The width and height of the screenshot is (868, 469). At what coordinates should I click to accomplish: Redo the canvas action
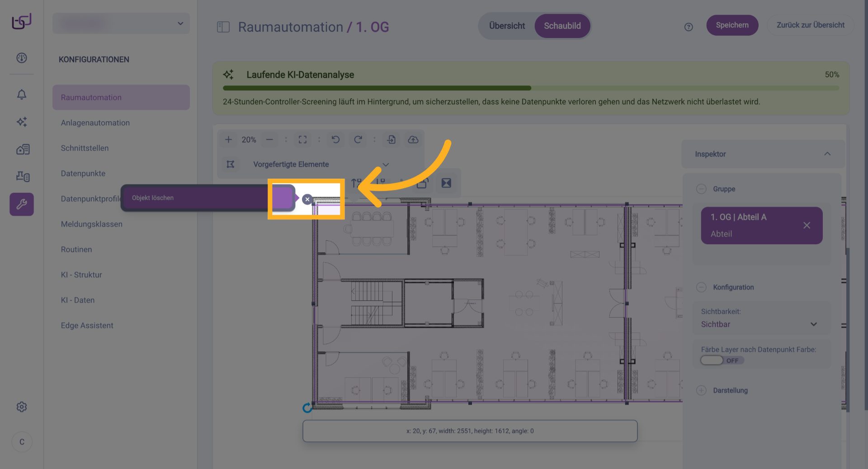[358, 140]
